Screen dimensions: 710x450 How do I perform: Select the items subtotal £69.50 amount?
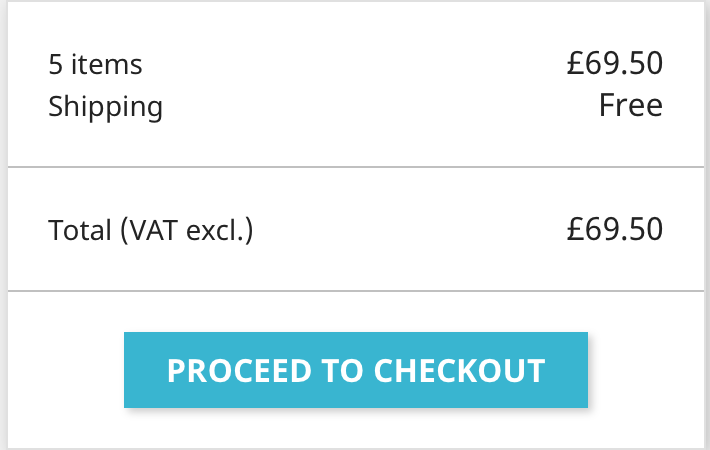(614, 64)
